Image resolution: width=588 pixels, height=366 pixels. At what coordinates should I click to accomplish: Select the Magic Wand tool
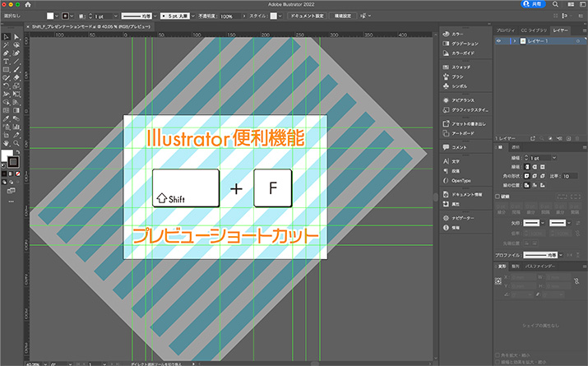tap(6, 45)
